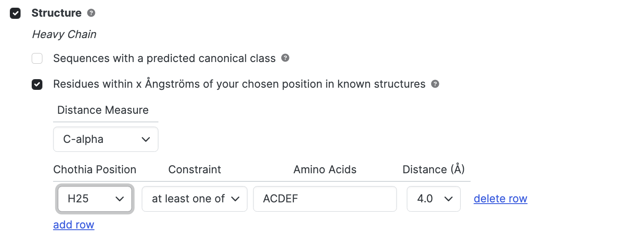Untick the 'Residues within x Ångströms' checkbox
The width and height of the screenshot is (644, 237).
pyautogui.click(x=37, y=84)
